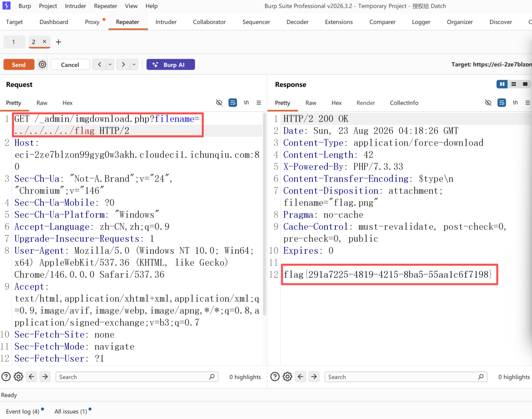Screen dimensions: 532x419
Task: Open the Event log (4)
Action: [23, 411]
